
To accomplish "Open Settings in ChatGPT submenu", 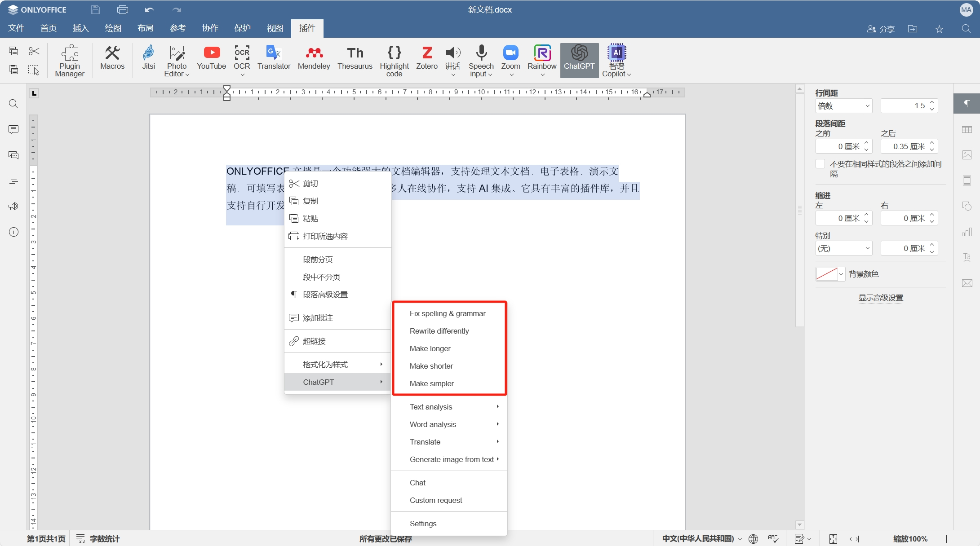I will point(449,524).
